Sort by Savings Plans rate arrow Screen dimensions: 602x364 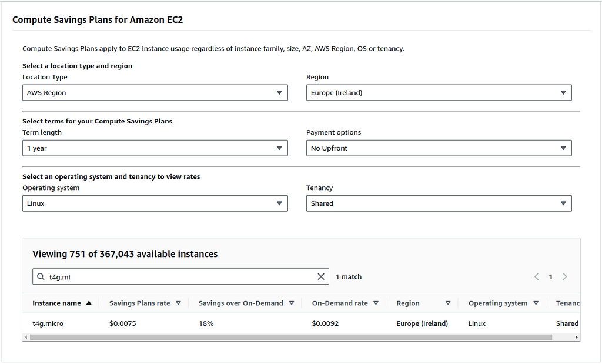(178, 303)
